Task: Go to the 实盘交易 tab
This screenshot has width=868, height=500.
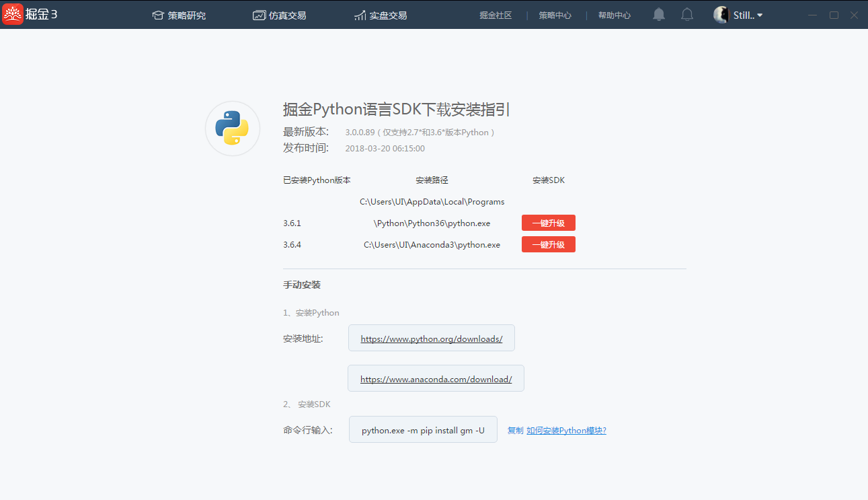Action: (381, 15)
